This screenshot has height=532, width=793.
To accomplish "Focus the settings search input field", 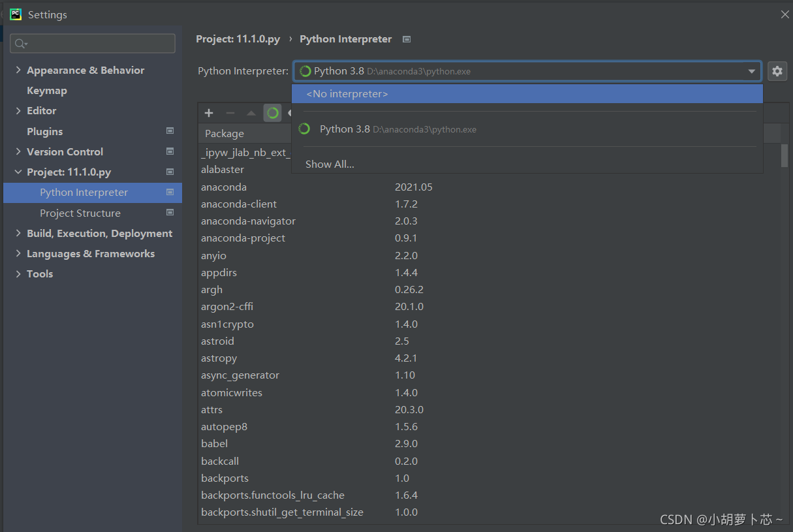I will (x=93, y=44).
